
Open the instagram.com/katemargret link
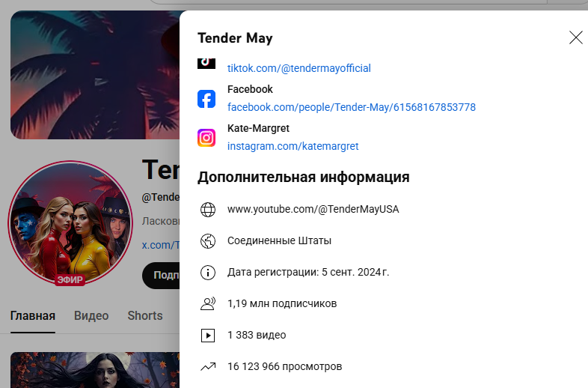click(x=293, y=146)
